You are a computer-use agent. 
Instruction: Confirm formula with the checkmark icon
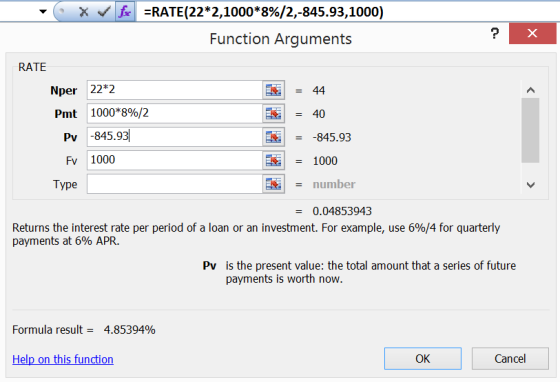pyautogui.click(x=104, y=12)
